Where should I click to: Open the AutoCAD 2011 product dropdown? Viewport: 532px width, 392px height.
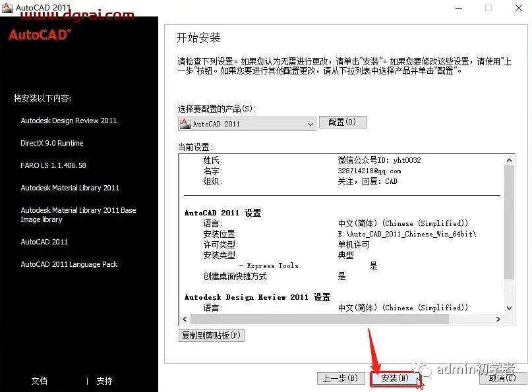coord(247,124)
